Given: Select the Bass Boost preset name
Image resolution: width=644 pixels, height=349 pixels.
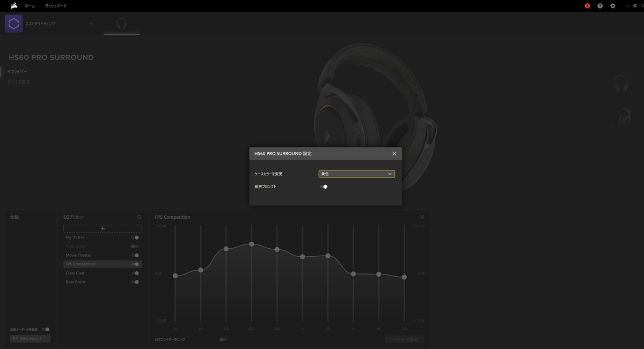Looking at the screenshot, I should coord(76,282).
